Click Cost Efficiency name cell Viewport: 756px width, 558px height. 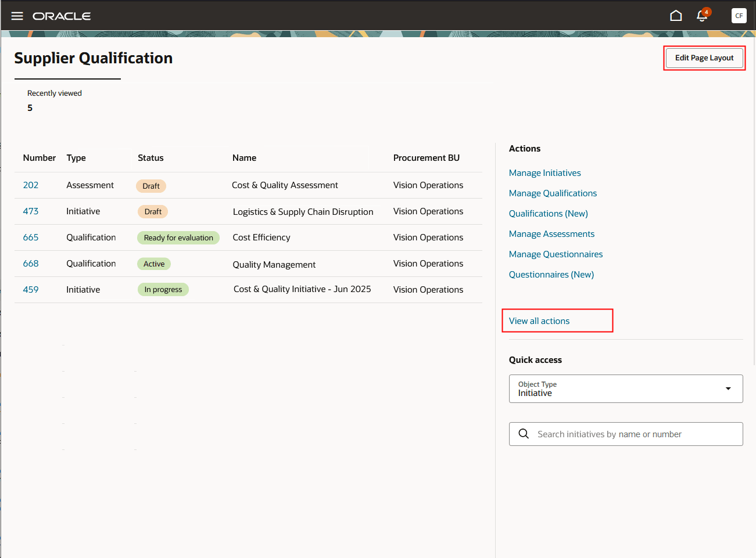(x=261, y=237)
